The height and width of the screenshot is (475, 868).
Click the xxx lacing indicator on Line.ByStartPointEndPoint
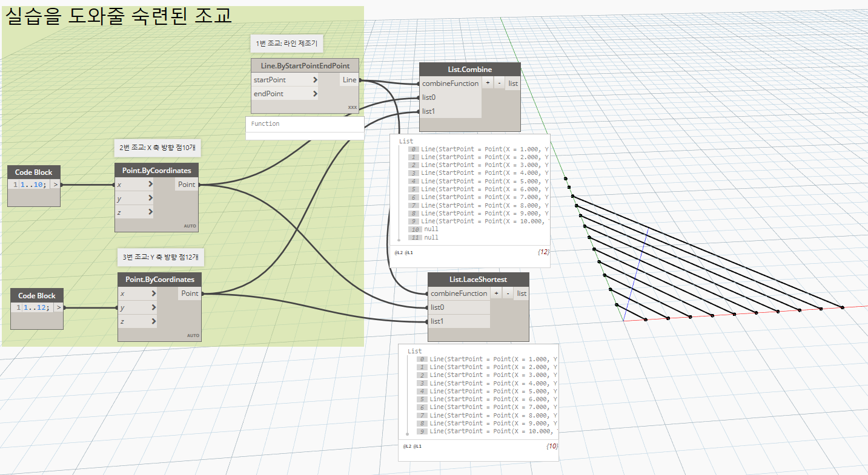(x=352, y=108)
